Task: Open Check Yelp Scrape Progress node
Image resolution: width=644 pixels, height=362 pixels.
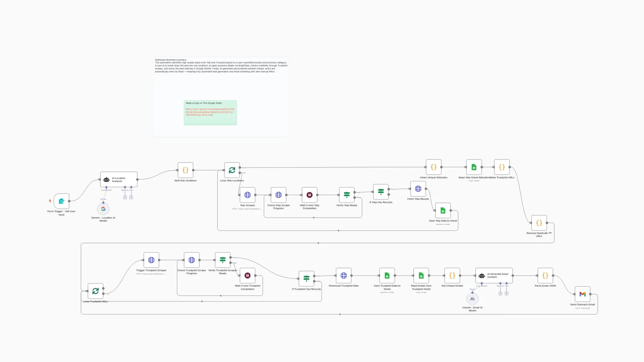Action: (278, 195)
